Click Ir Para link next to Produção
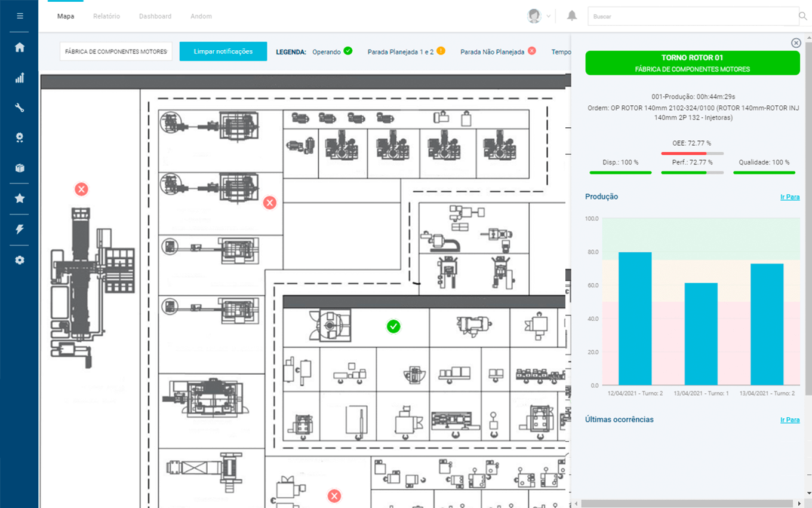The image size is (812, 508). click(789, 197)
